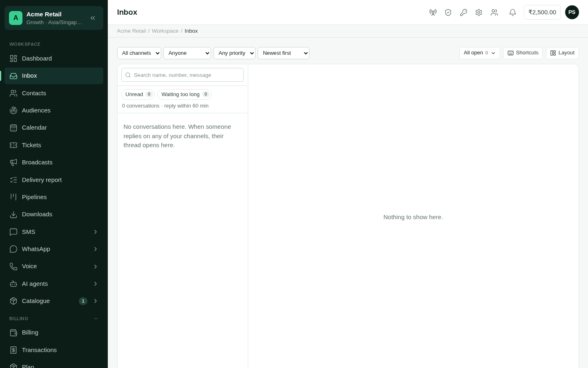Expand the AI agents submenu
588x368 pixels.
[x=54, y=284]
